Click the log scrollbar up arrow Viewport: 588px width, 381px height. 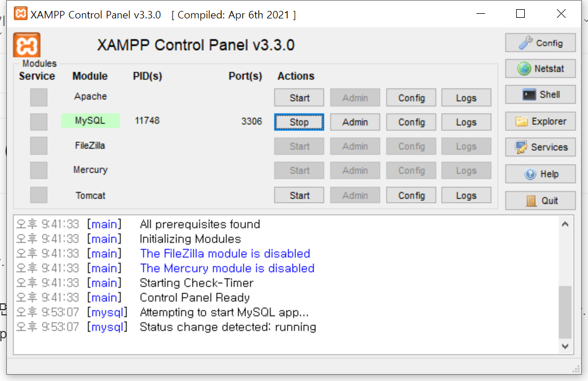pyautogui.click(x=565, y=224)
